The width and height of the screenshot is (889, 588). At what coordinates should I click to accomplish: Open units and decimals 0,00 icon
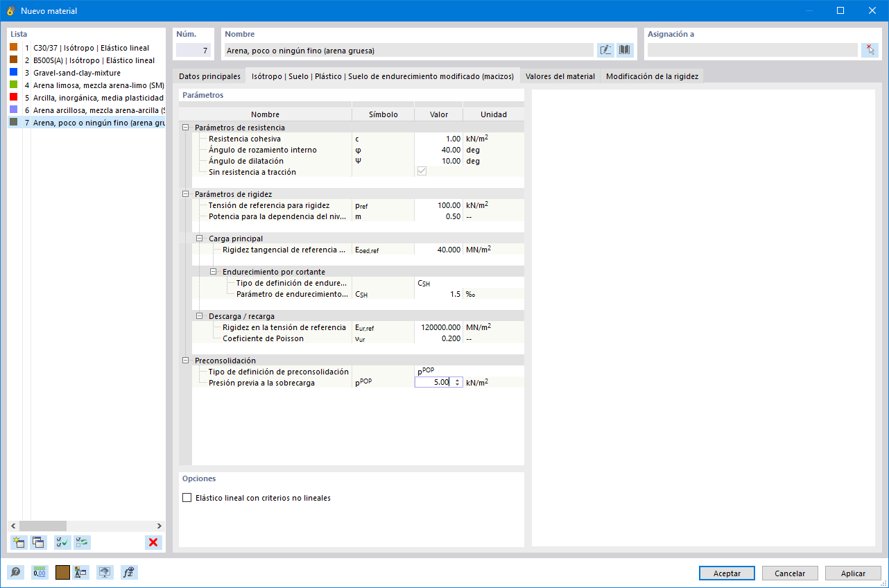click(40, 573)
